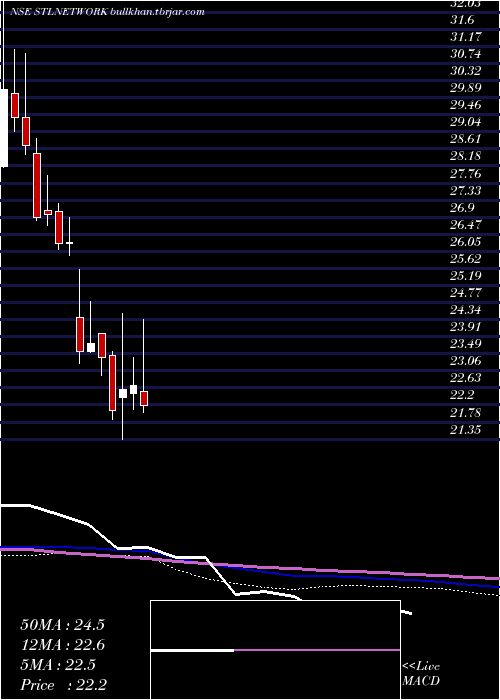This screenshot has width=500, height=700.
Task: Click the 22.2 price axis label
Action: pos(461,395)
